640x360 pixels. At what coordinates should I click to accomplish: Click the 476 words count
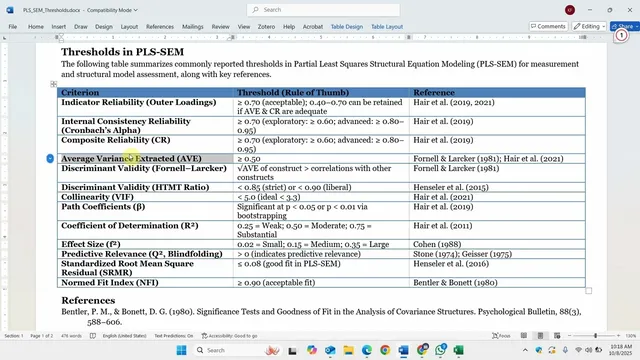pyautogui.click(x=71, y=336)
